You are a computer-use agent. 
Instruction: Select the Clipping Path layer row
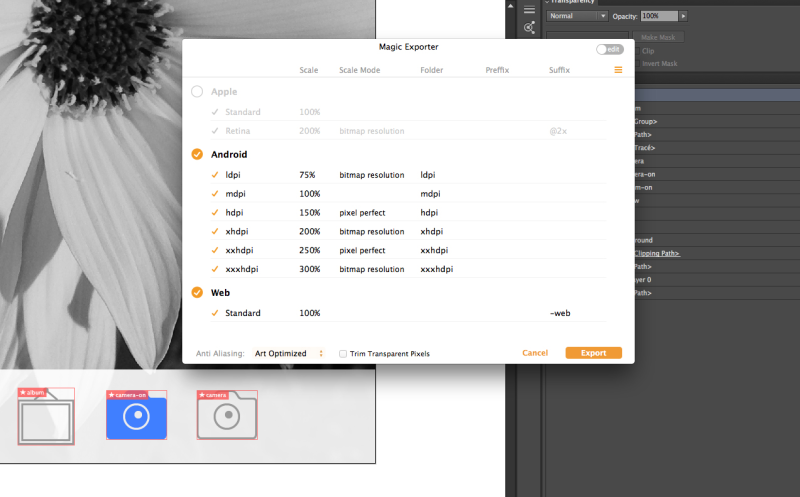pos(717,253)
